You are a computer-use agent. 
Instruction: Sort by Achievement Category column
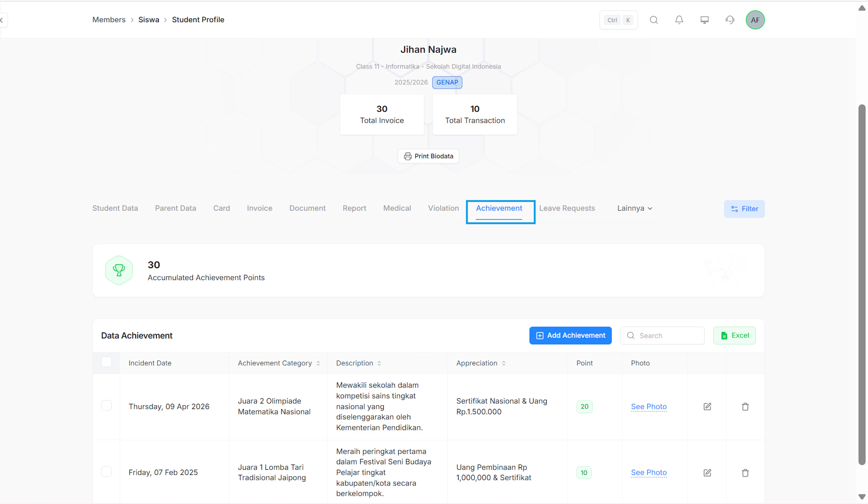click(x=318, y=363)
